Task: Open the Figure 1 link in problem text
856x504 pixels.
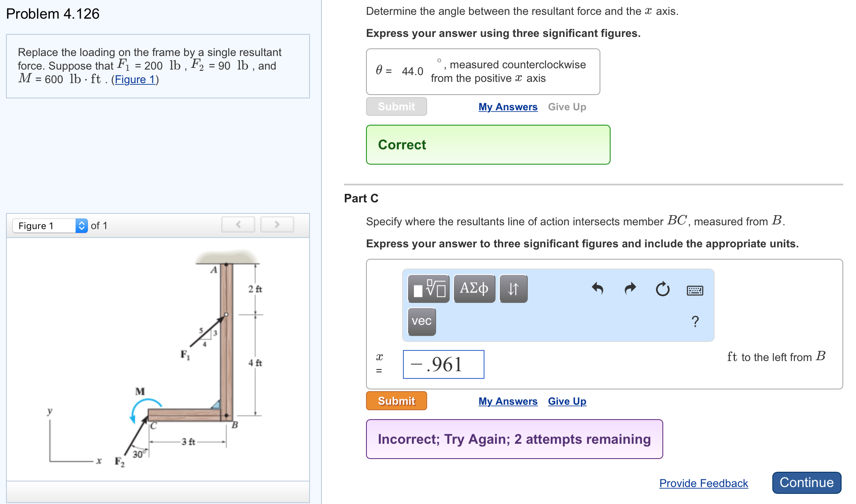Action: 135,80
